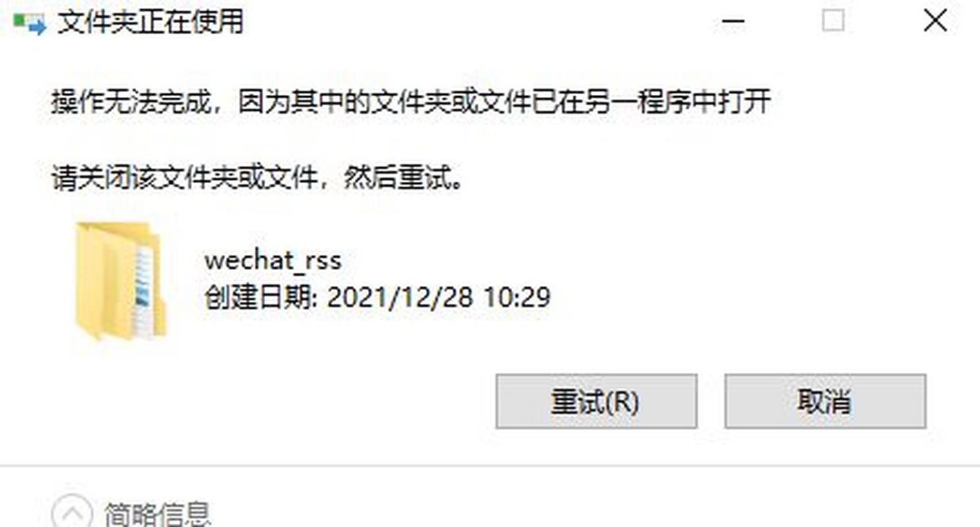Click the wechat_rss folder icon

[120, 281]
